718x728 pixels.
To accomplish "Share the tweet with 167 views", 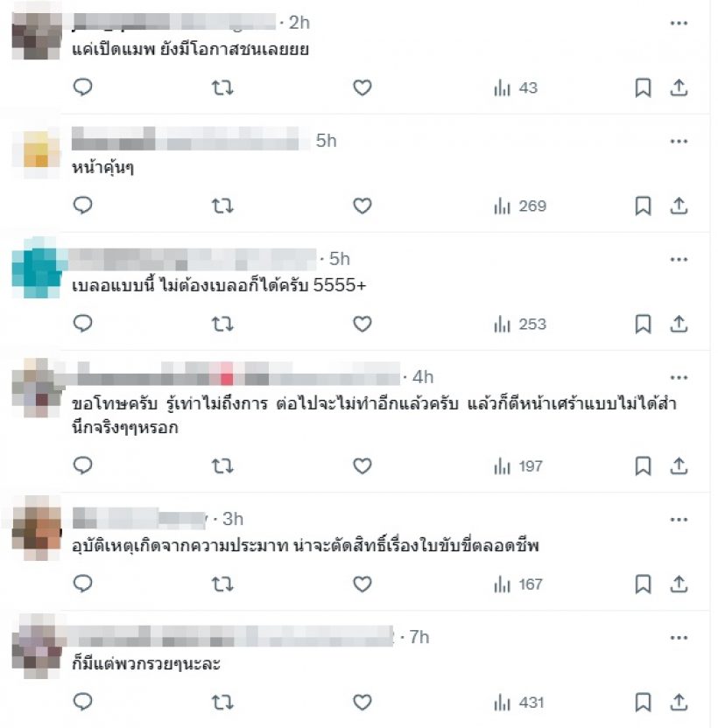I will point(679,584).
